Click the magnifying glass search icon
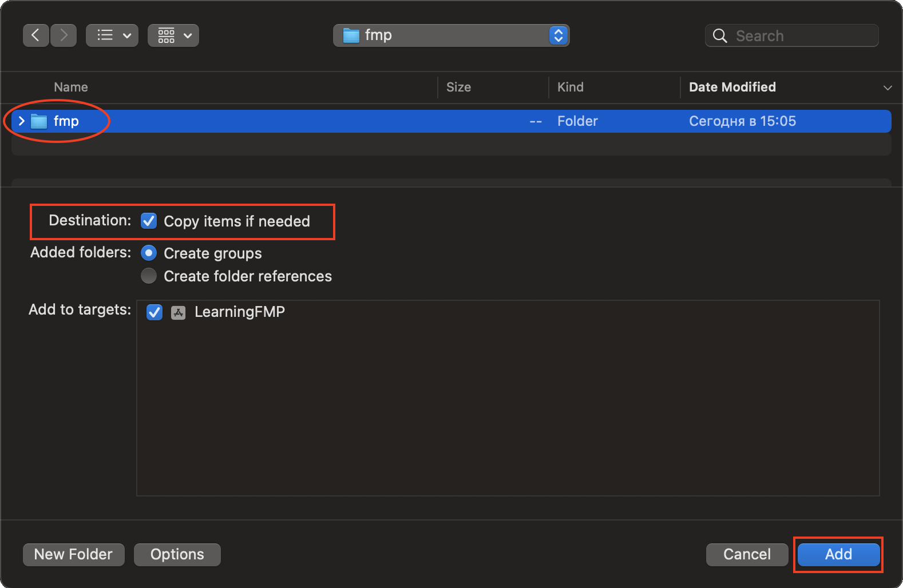Viewport: 903px width, 588px height. [720, 36]
